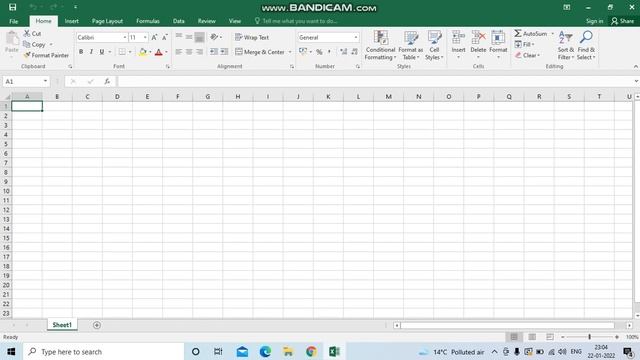The height and width of the screenshot is (360, 640).
Task: Click the Paste clipboard icon
Action: pos(12,39)
